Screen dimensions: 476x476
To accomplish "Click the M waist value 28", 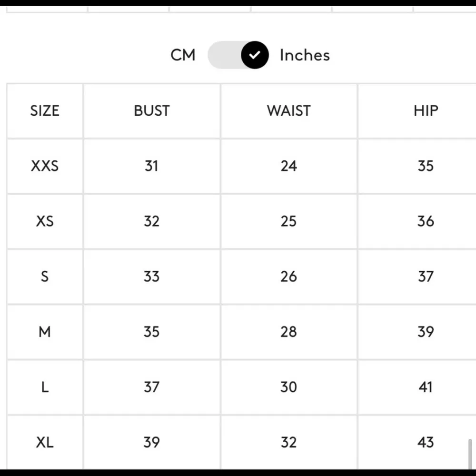I will click(288, 332).
